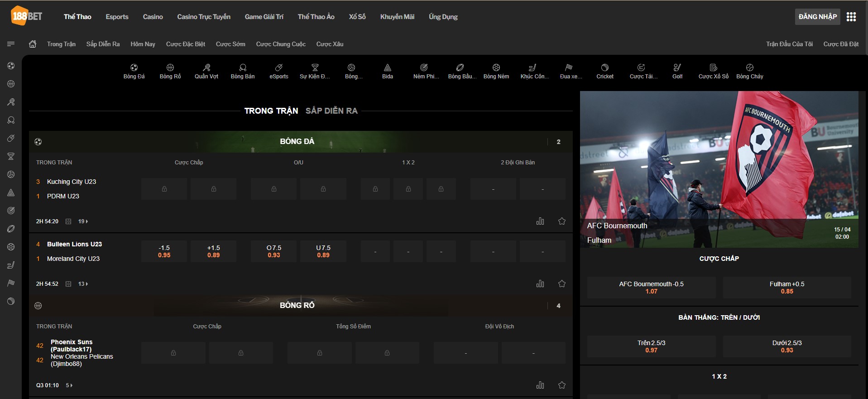
Task: Open the Kuching City U23 match name
Action: pyautogui.click(x=72, y=182)
